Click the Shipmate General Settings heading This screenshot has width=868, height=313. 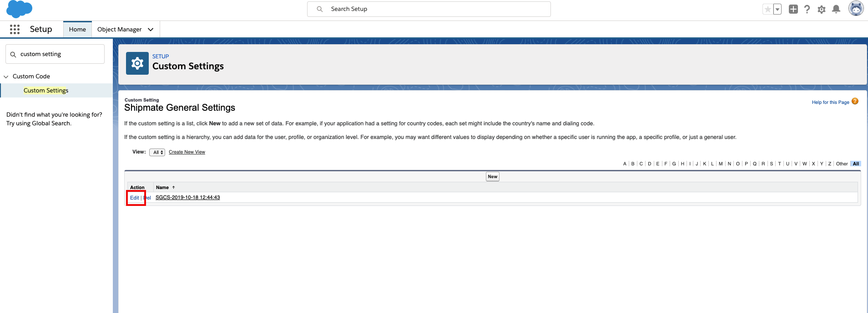click(180, 108)
